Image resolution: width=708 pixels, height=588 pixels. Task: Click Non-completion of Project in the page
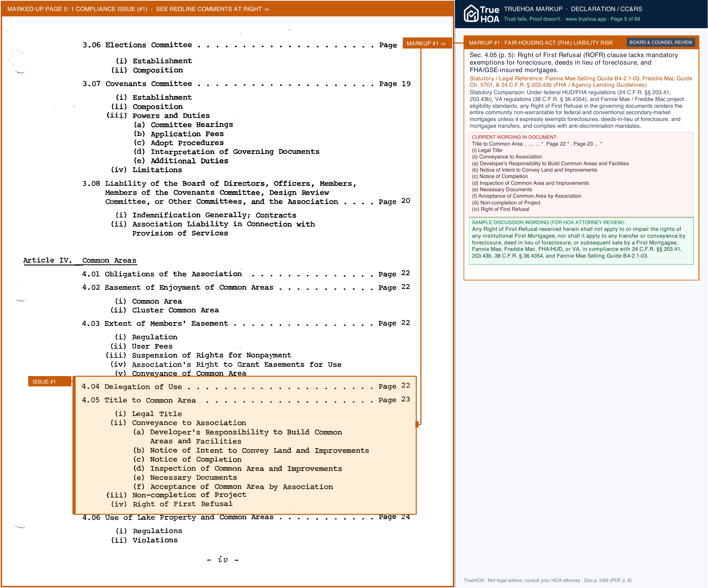(176, 495)
